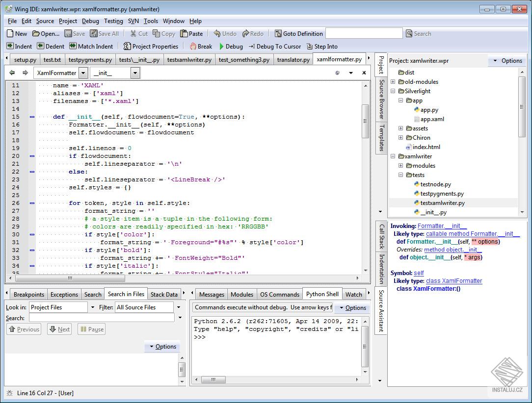Collapse the fold marker at line 26
The height and width of the screenshot is (403, 532).
click(32, 203)
